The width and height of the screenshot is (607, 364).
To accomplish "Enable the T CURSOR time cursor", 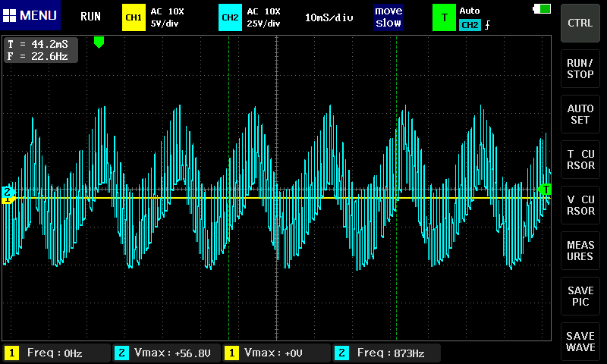I will [x=580, y=159].
